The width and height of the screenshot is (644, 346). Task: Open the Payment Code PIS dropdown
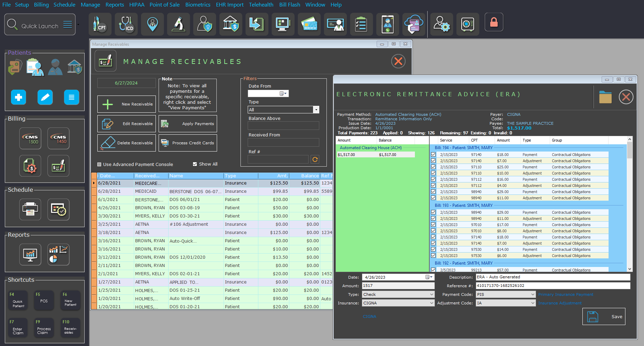click(533, 294)
